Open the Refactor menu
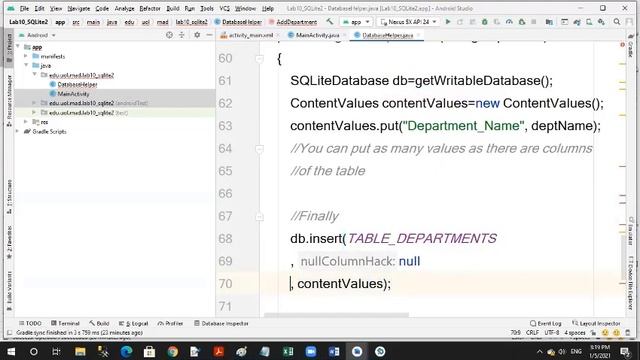The image size is (640, 360). click(x=150, y=9)
